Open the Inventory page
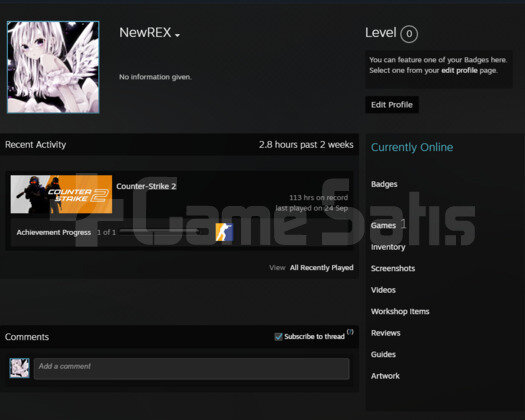The width and height of the screenshot is (525, 420). coord(388,247)
